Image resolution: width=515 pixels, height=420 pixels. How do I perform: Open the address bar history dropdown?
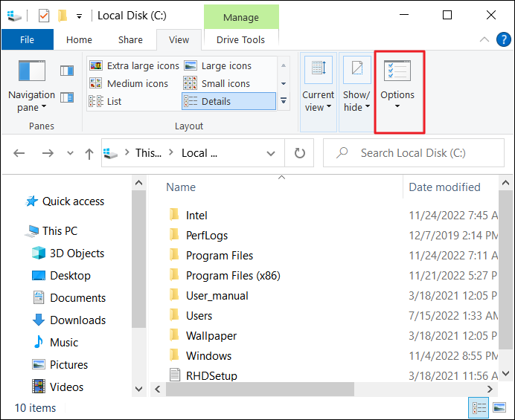(271, 153)
